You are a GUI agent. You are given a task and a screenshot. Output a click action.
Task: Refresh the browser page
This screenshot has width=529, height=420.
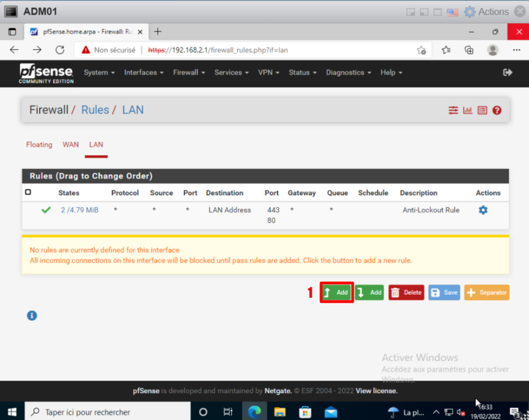[60, 50]
